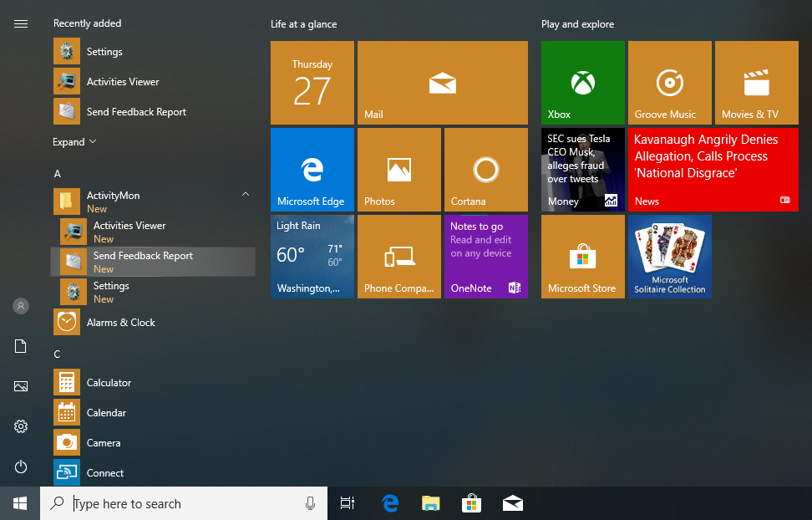Open the Groove Music tile
The image size is (812, 520).
(x=670, y=83)
